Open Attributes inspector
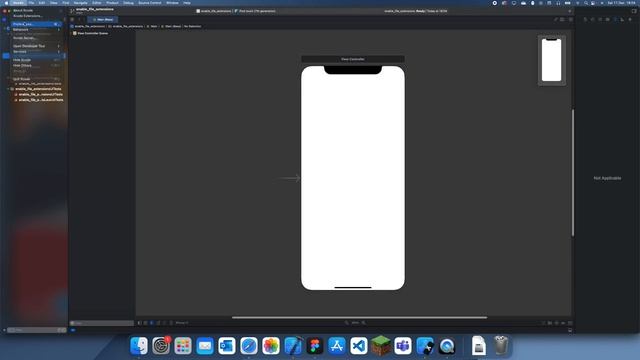The image size is (640, 360). [615, 19]
